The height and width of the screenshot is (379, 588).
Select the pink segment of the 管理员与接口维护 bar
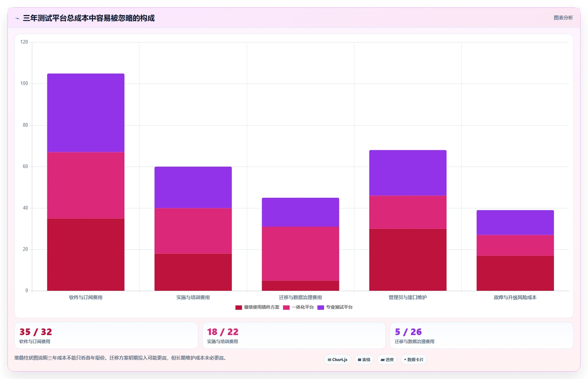click(408, 212)
